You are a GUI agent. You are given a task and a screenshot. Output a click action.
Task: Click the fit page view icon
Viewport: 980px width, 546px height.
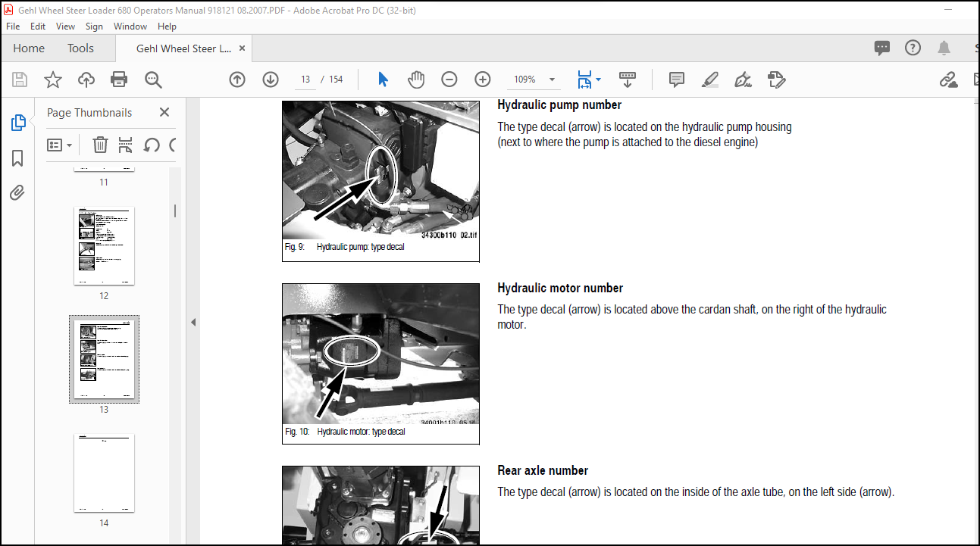click(x=584, y=80)
